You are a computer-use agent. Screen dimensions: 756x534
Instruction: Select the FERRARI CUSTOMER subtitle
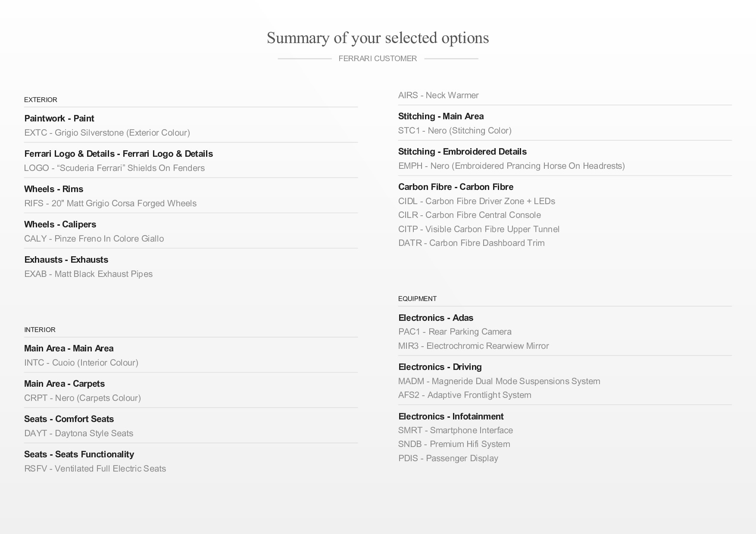coord(378,59)
